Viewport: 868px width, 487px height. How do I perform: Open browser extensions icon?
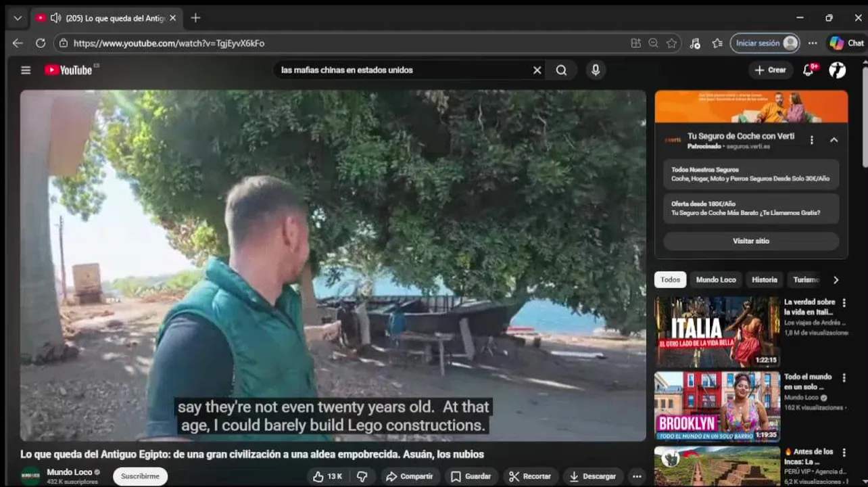pos(695,43)
